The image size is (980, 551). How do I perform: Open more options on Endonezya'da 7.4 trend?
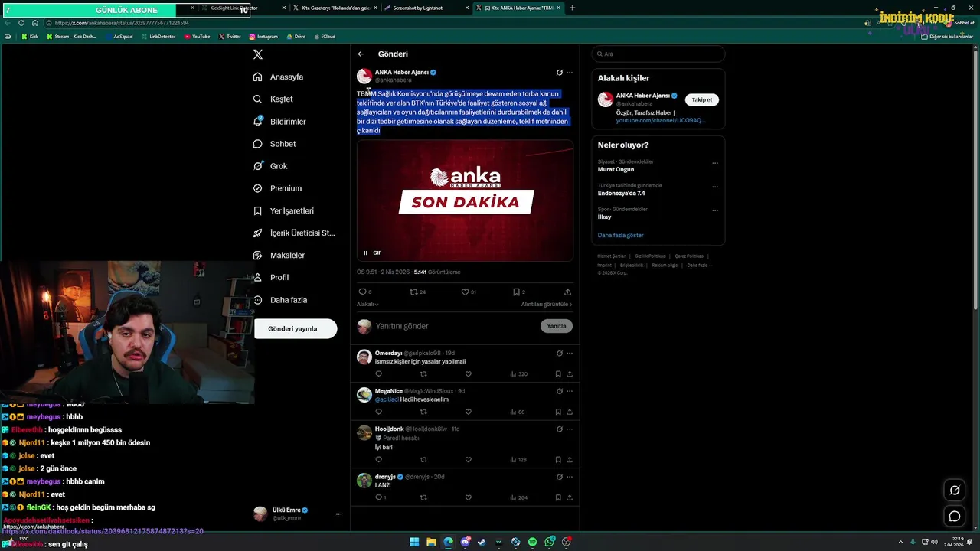[x=715, y=186]
